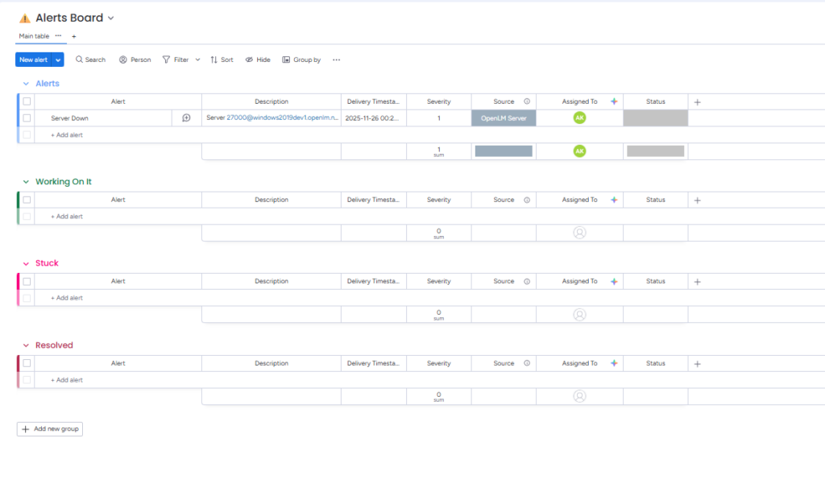The height and width of the screenshot is (504, 825).
Task: Open the Sort options
Action: point(222,60)
